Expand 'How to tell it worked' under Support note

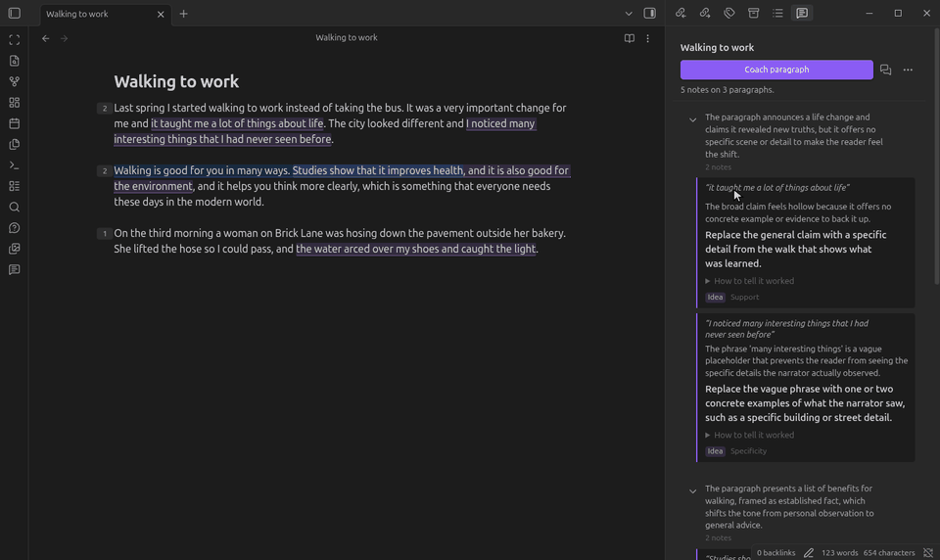[749, 281]
